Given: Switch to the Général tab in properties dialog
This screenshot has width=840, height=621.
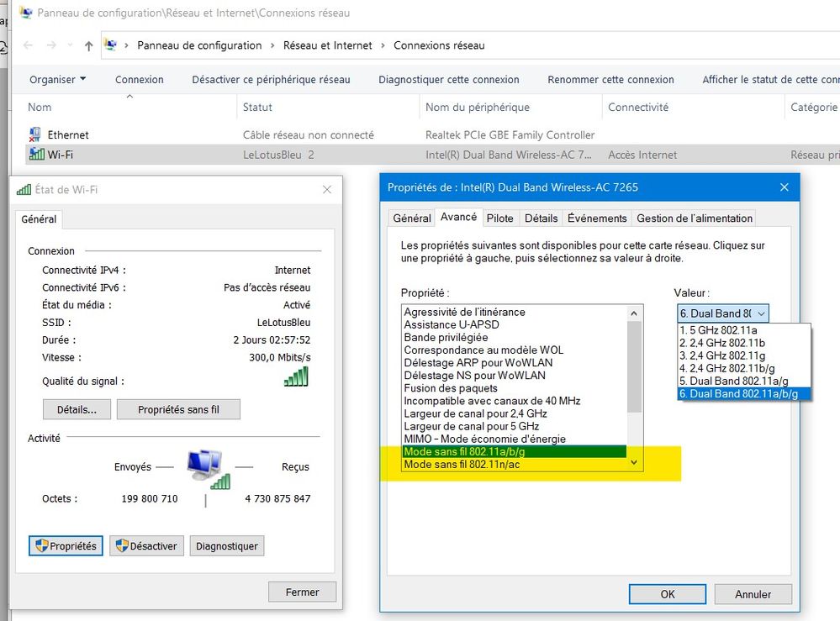Looking at the screenshot, I should [x=411, y=218].
